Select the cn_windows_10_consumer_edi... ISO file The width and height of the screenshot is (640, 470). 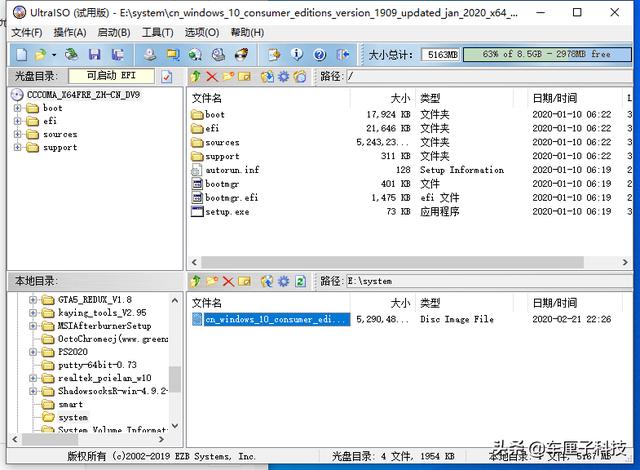277,319
